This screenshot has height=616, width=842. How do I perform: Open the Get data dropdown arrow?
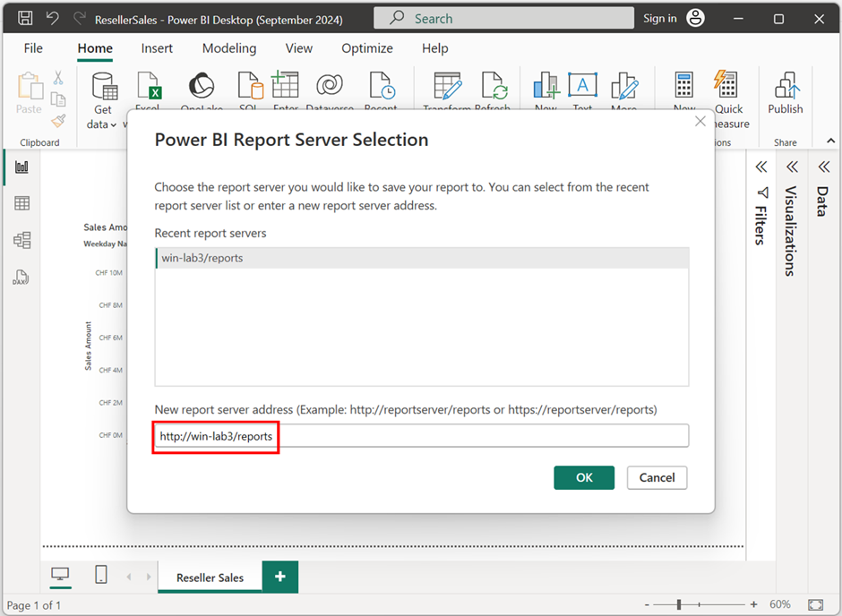[113, 125]
